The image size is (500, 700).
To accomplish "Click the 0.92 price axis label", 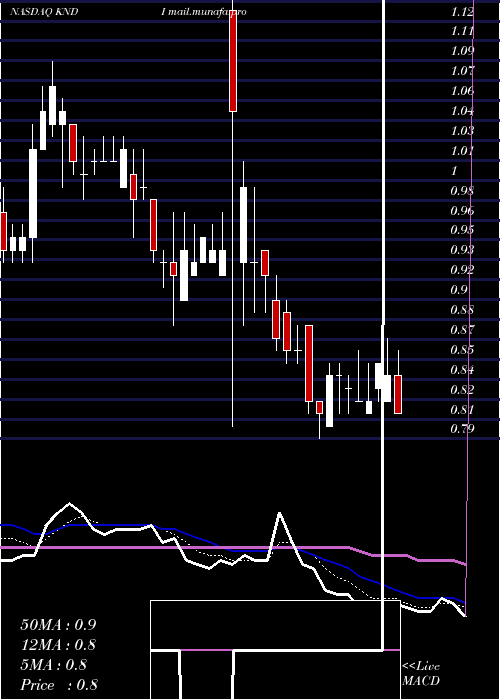I will point(462,270).
